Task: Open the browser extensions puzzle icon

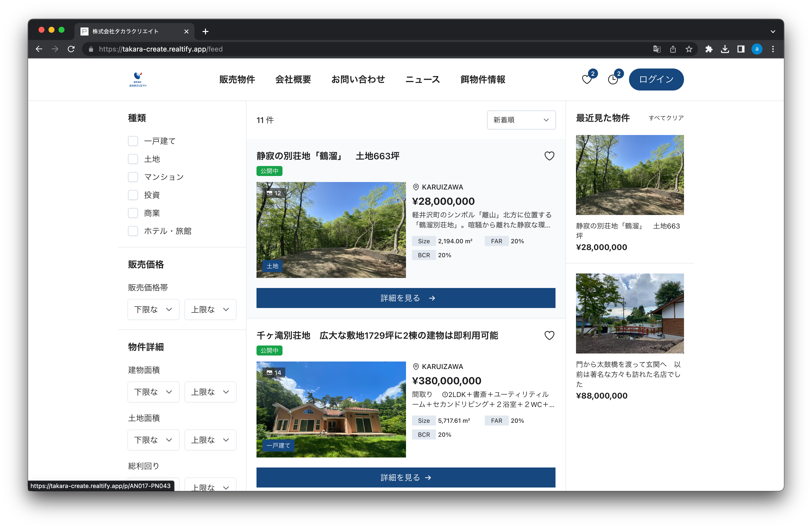Action: (708, 49)
